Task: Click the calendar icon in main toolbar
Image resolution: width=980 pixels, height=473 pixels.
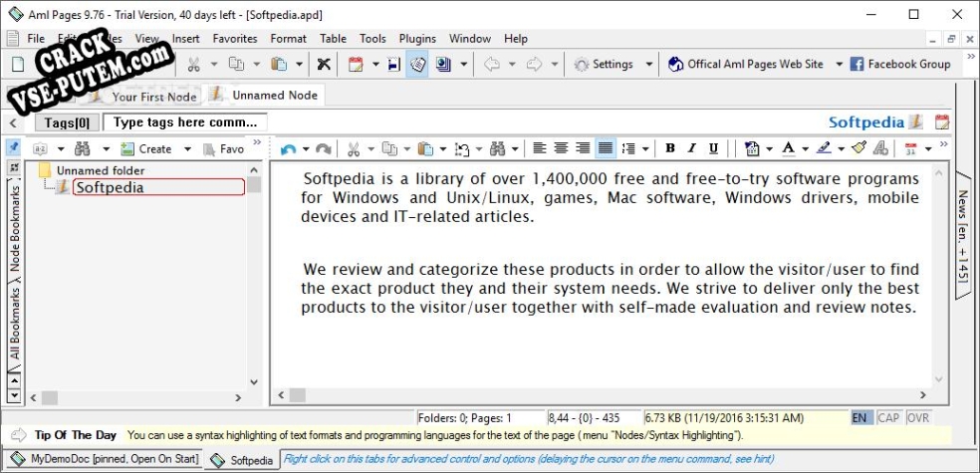Action: click(356, 65)
